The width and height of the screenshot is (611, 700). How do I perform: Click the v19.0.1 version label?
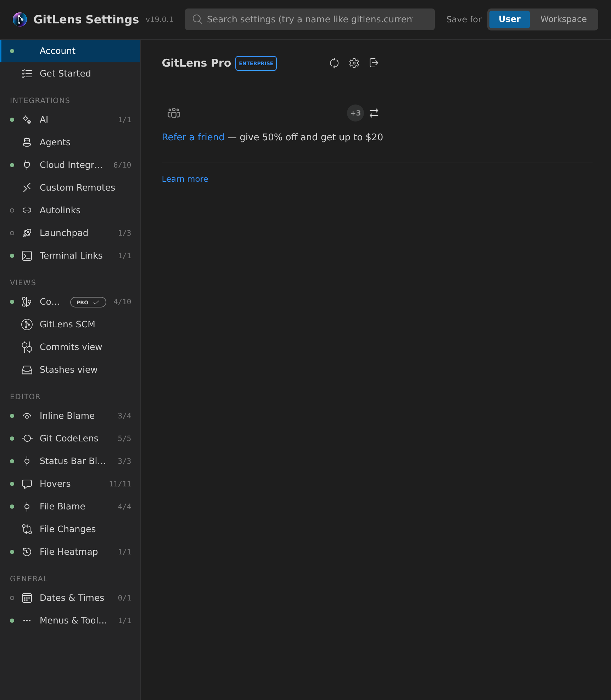point(159,19)
